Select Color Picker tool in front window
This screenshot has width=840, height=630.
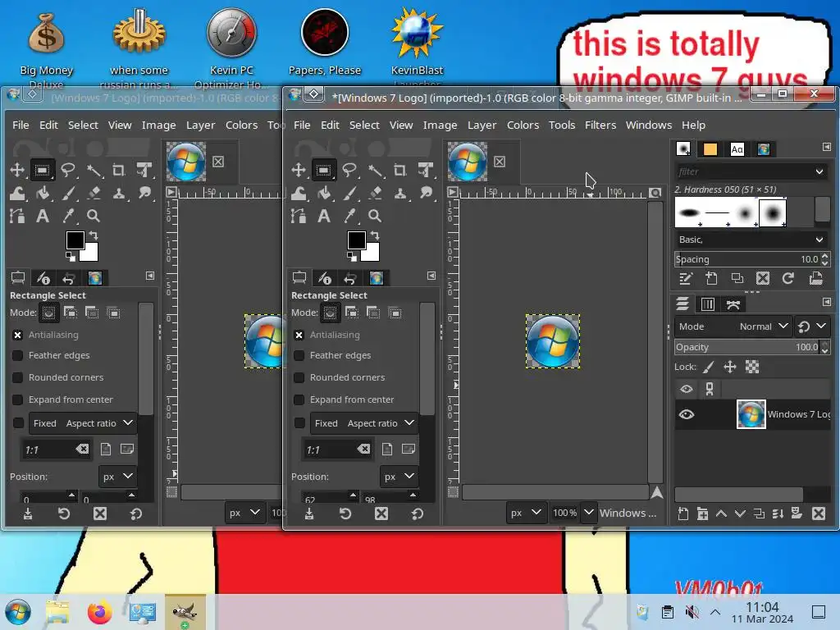349,216
